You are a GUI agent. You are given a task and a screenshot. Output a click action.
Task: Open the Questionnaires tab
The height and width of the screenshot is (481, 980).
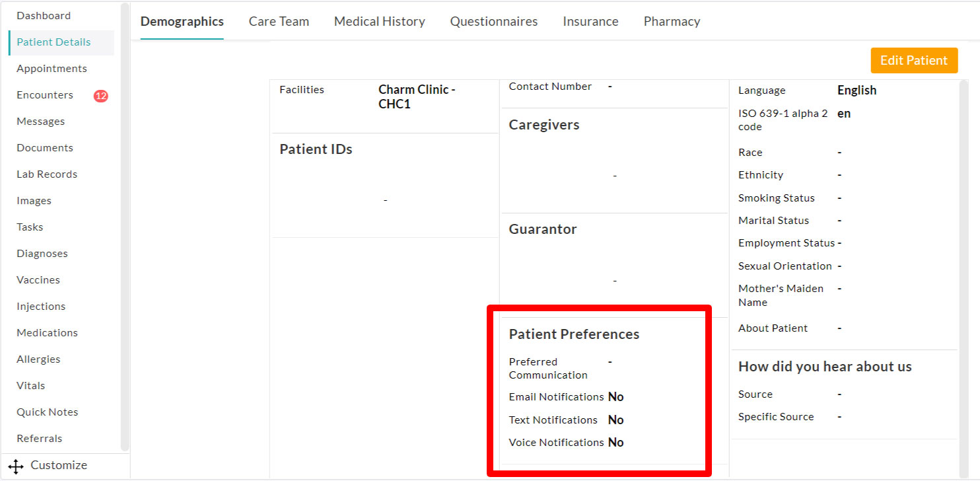(x=493, y=21)
